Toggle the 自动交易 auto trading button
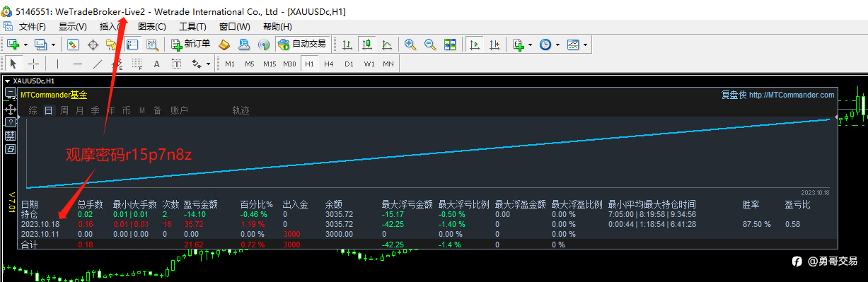Image resolution: width=868 pixels, height=282 pixels. [x=302, y=44]
